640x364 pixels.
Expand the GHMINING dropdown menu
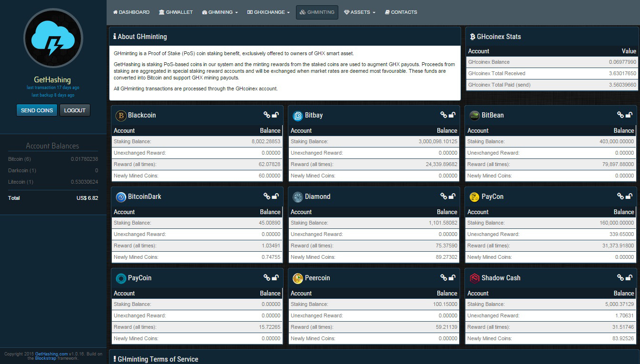pos(220,12)
